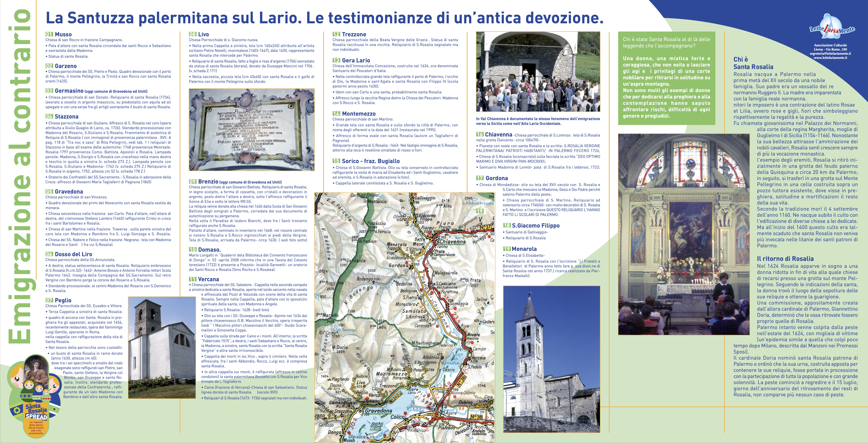
Task: Select the 05 badge next to Gravedona heading
Action: pos(49,192)
